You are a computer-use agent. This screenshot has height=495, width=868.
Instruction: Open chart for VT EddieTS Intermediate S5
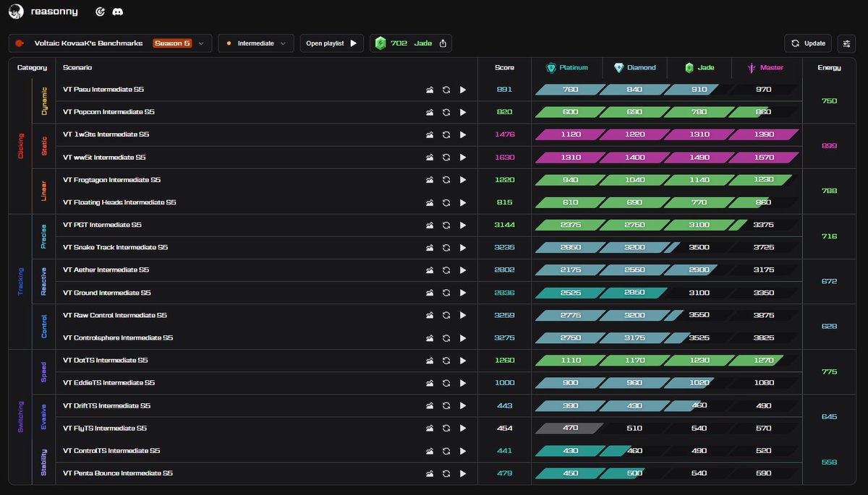click(x=430, y=383)
